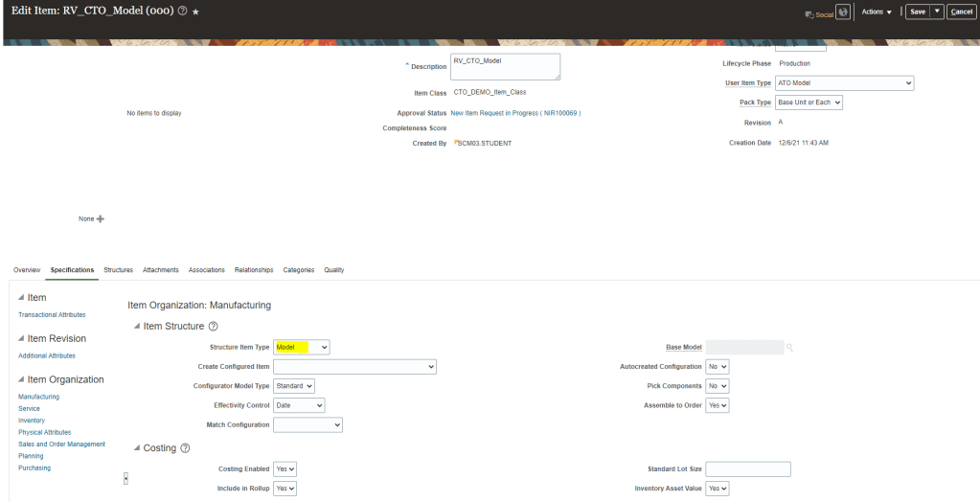The height and width of the screenshot is (502, 980).
Task: Open the Sales and Order Management link
Action: (61, 444)
